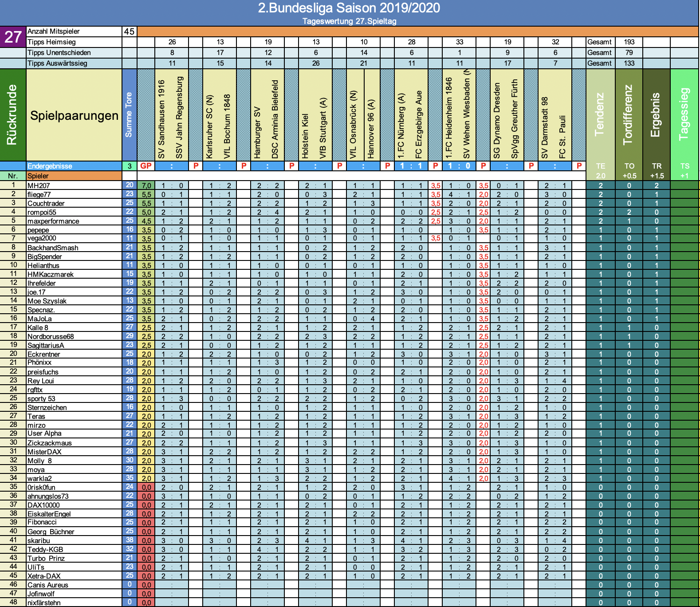Select player name 'skaribu'
Viewport: 700px width, 607px height.
(x=39, y=540)
